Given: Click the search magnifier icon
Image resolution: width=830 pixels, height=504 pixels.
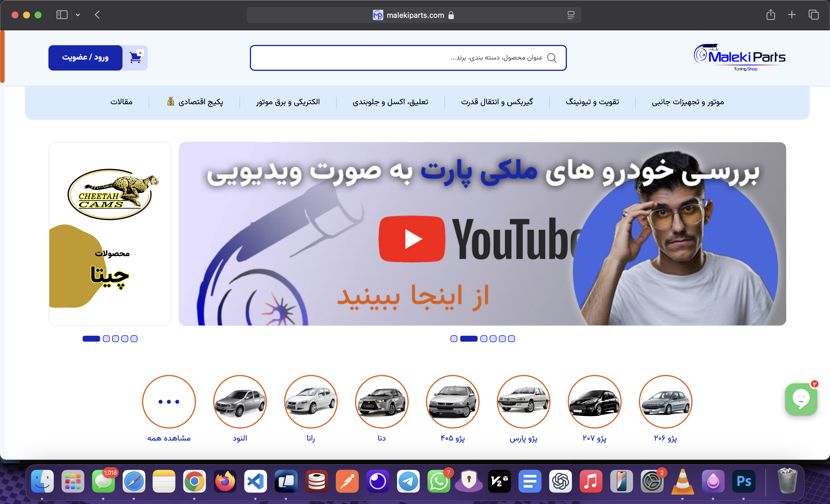Looking at the screenshot, I should point(552,58).
